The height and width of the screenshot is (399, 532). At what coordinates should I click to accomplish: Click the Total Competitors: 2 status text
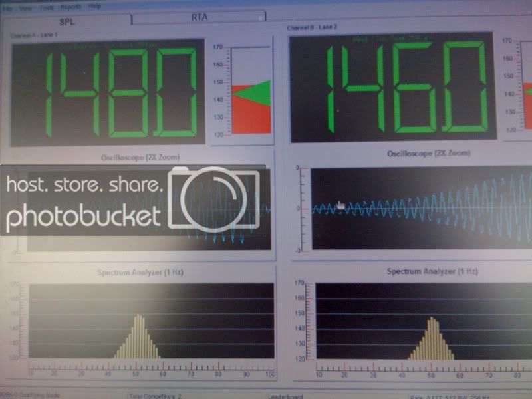(x=155, y=396)
